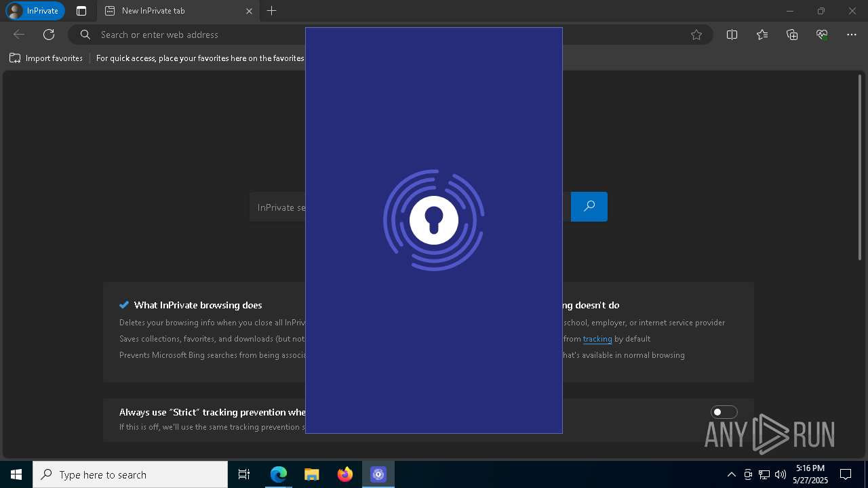This screenshot has height=488, width=868.
Task: Open the clock showing 5:16 PM
Action: coord(810,474)
